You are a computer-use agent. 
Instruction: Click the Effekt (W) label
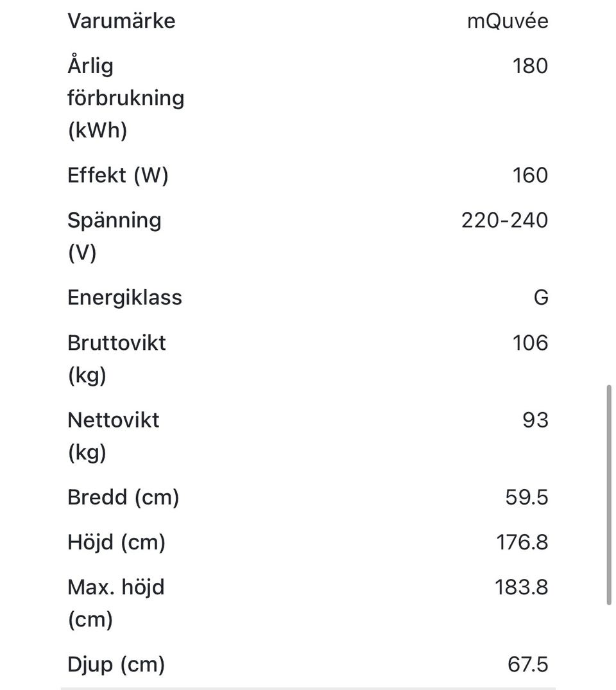pyautogui.click(x=117, y=175)
